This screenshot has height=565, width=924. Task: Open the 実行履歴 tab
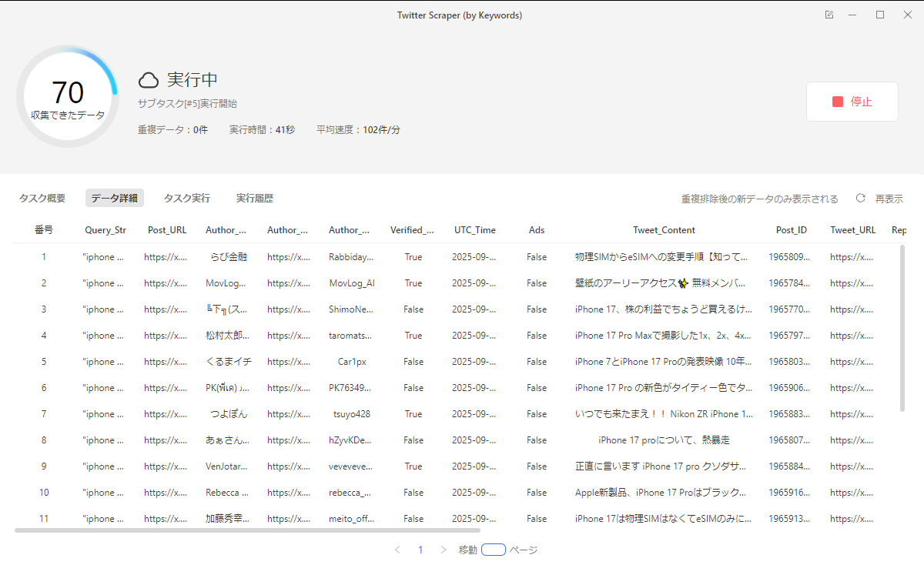pyautogui.click(x=255, y=198)
